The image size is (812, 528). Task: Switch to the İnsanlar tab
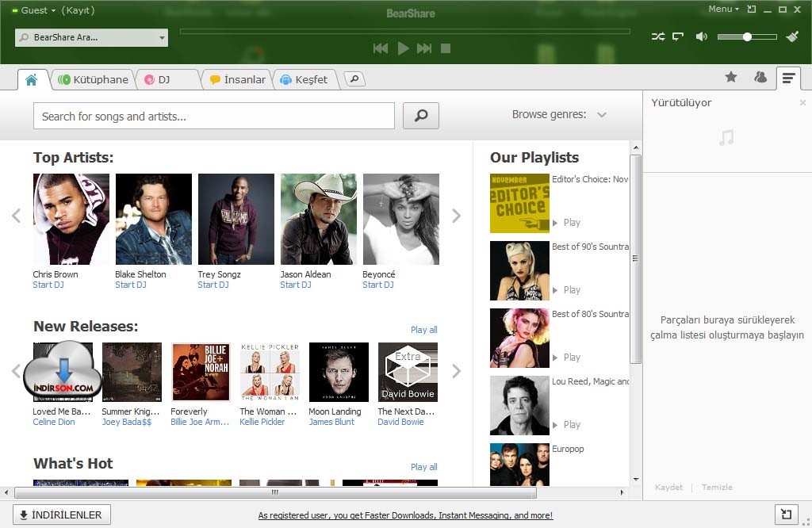coord(238,80)
